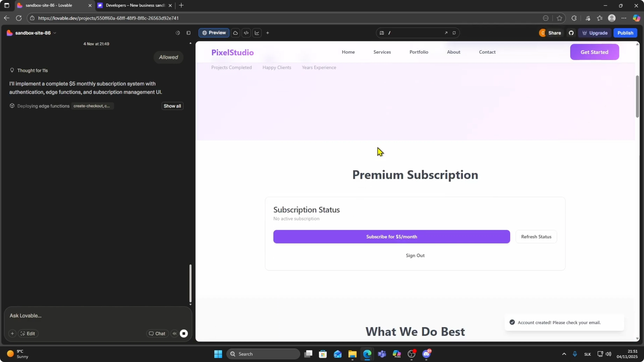This screenshot has width=644, height=362.
Task: Open About nav item
Action: 453,52
